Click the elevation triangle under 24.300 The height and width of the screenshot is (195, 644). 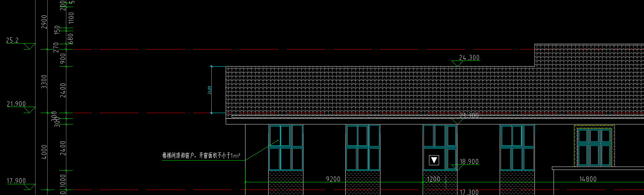[x=457, y=64]
